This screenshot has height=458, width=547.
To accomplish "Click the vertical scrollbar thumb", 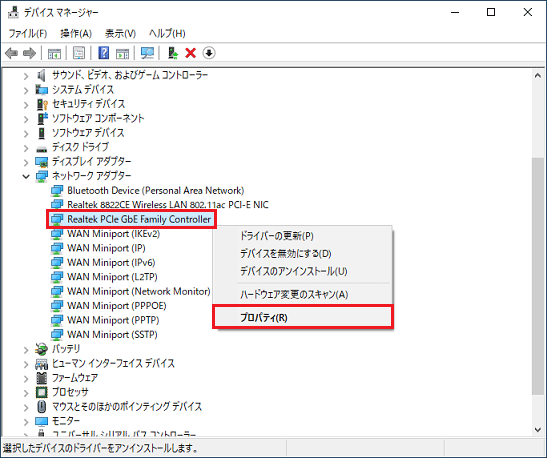I will [x=538, y=276].
